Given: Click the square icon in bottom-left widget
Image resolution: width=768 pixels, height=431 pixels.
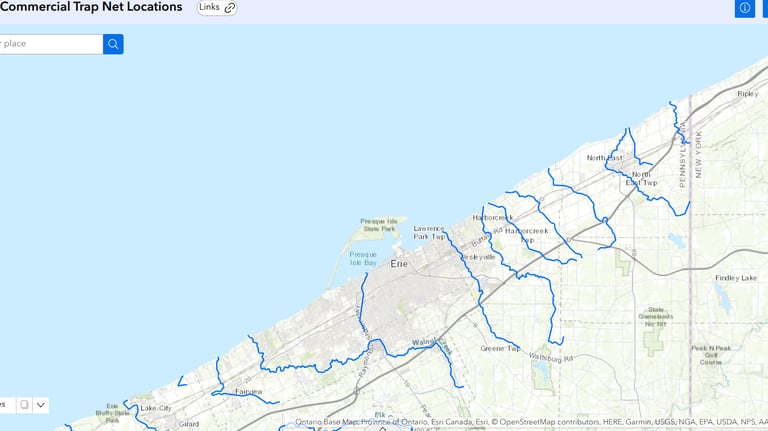Looking at the screenshot, I should tap(24, 405).
